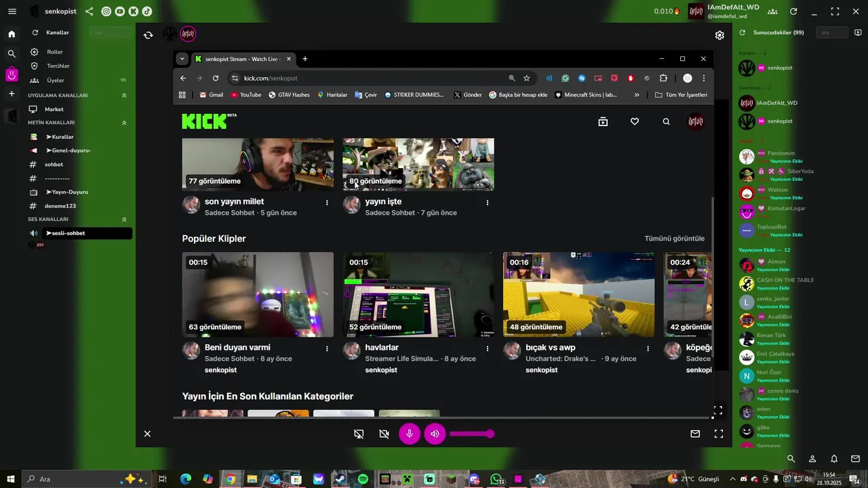This screenshot has width=868, height=488.
Task: Open Spotify from the Windows taskbar
Action: click(x=363, y=479)
